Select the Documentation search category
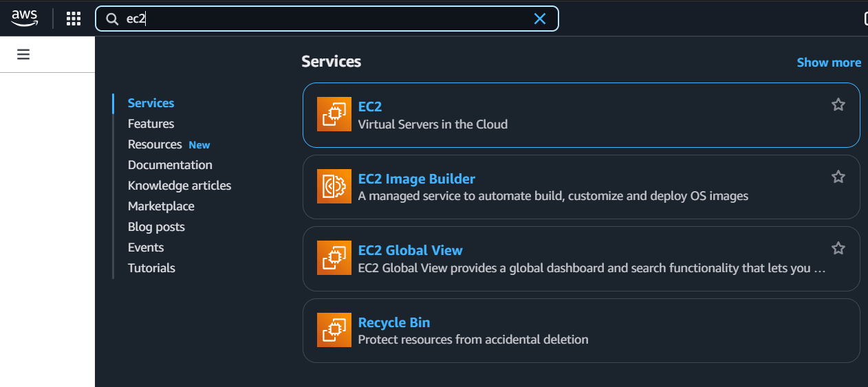 170,165
